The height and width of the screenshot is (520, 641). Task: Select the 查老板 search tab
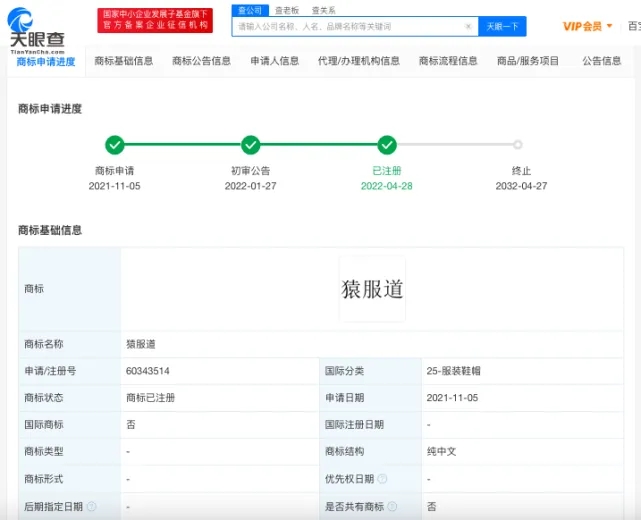(287, 10)
